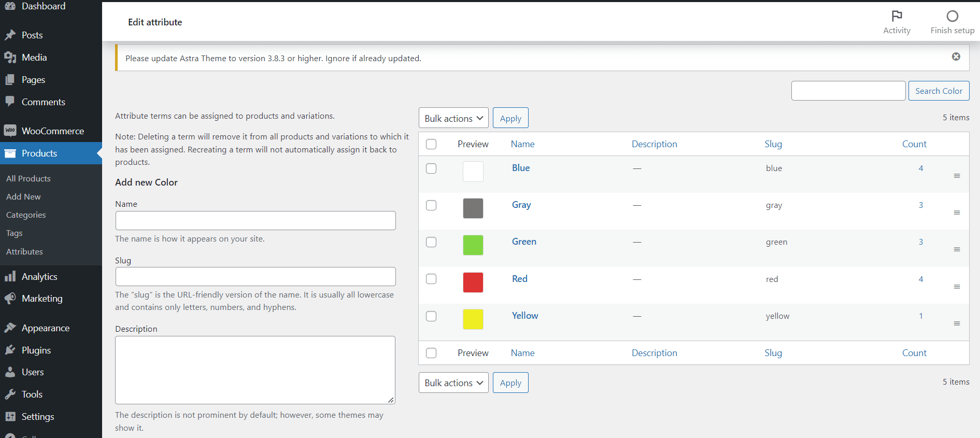Screen dimensions: 980x438
Task: Dismiss the Astra Theme update notice
Action: pos(956,56)
